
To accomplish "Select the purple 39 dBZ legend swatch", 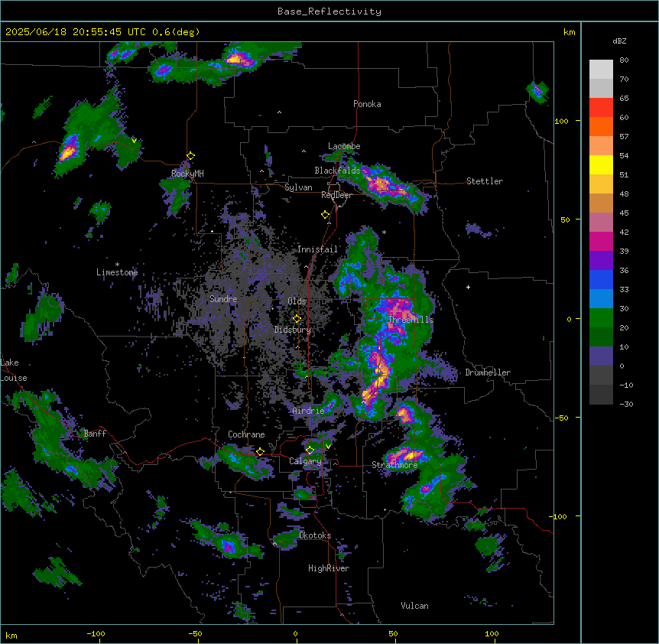I will click(x=601, y=261).
